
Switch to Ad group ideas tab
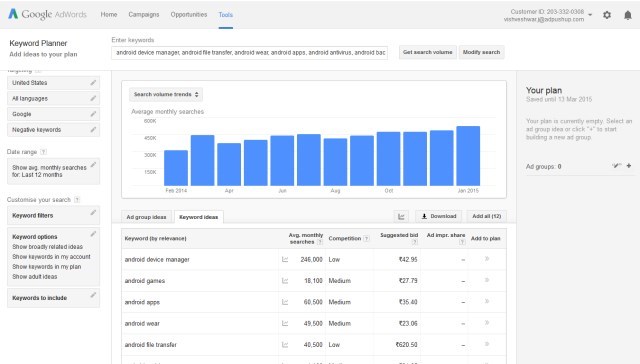pos(146,217)
